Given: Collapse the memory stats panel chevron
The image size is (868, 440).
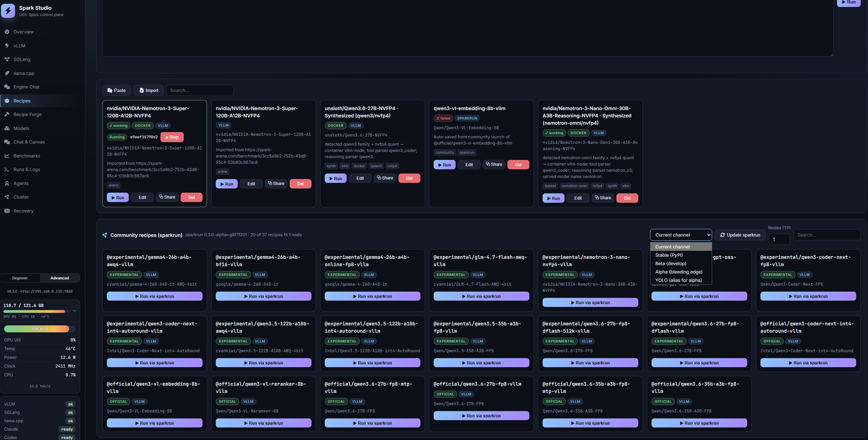Looking at the screenshot, I should click(74, 311).
